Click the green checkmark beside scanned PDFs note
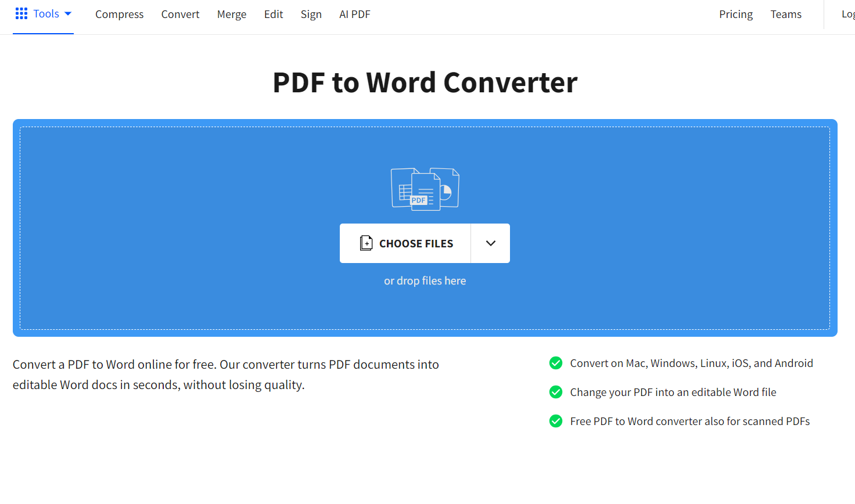This screenshot has width=855, height=504. [555, 421]
